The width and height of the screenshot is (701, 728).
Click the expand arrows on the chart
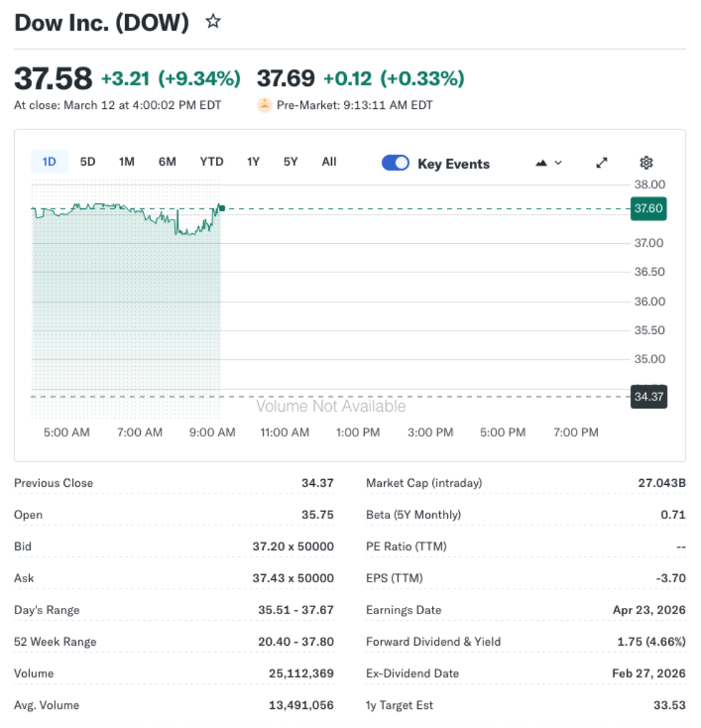601,162
